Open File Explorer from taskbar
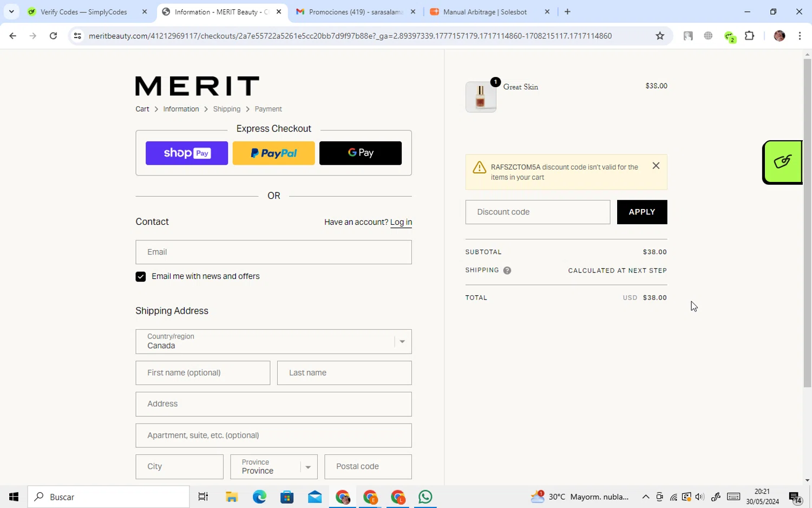This screenshot has height=508, width=812. [x=232, y=497]
